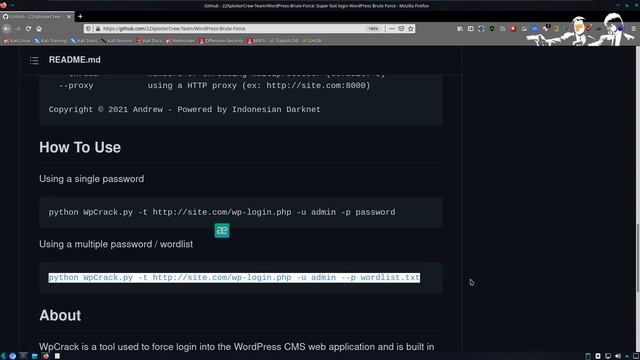The width and height of the screenshot is (640, 360).
Task: Reset the zoom level percentage badge
Action: (373, 29)
